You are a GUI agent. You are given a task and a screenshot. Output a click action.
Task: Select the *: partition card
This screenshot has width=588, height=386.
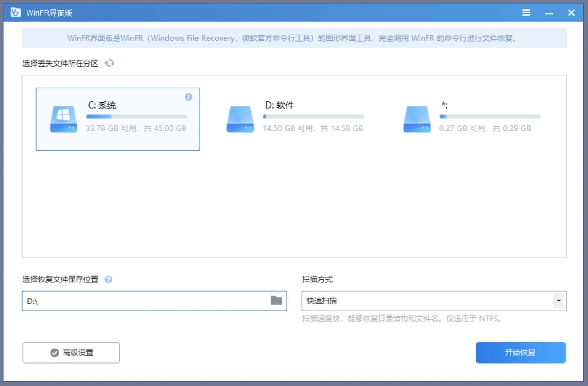click(x=471, y=119)
